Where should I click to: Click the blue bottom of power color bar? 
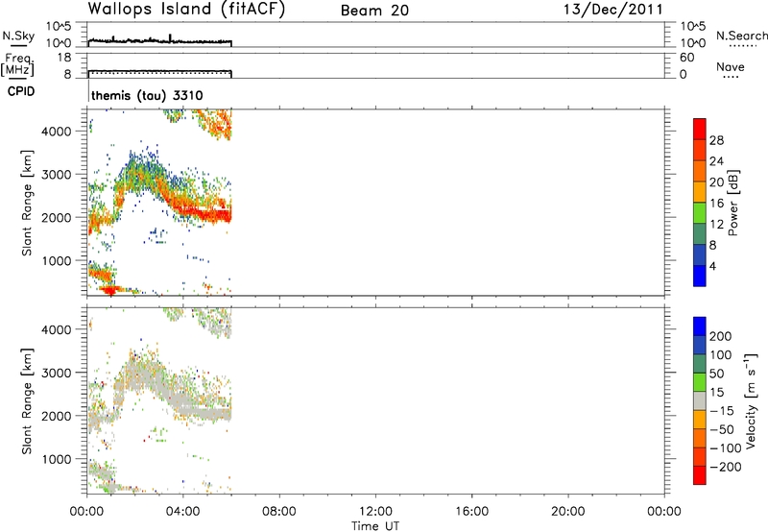[x=700, y=276]
